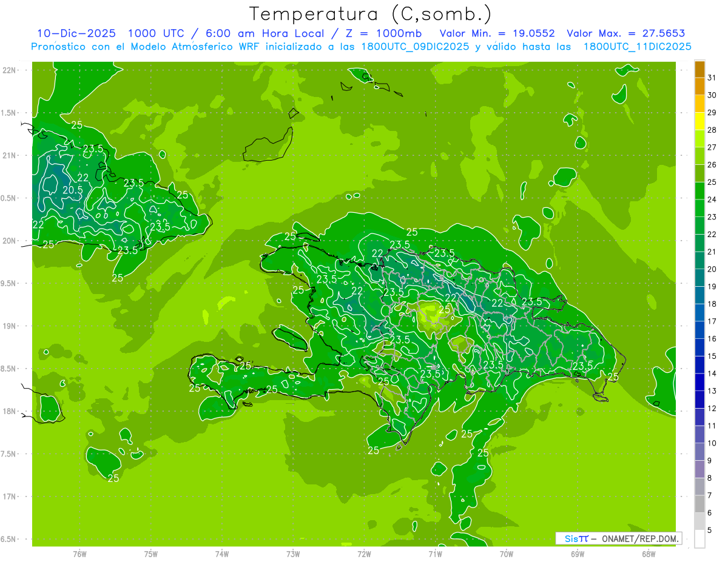Click the orange 31 degree legend swatch
This screenshot has height=562, width=728.
[699, 70]
